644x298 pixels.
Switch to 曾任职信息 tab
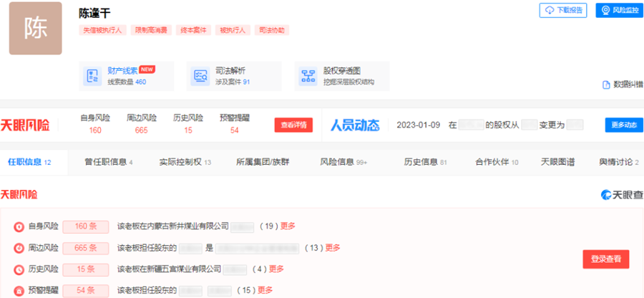tap(109, 163)
